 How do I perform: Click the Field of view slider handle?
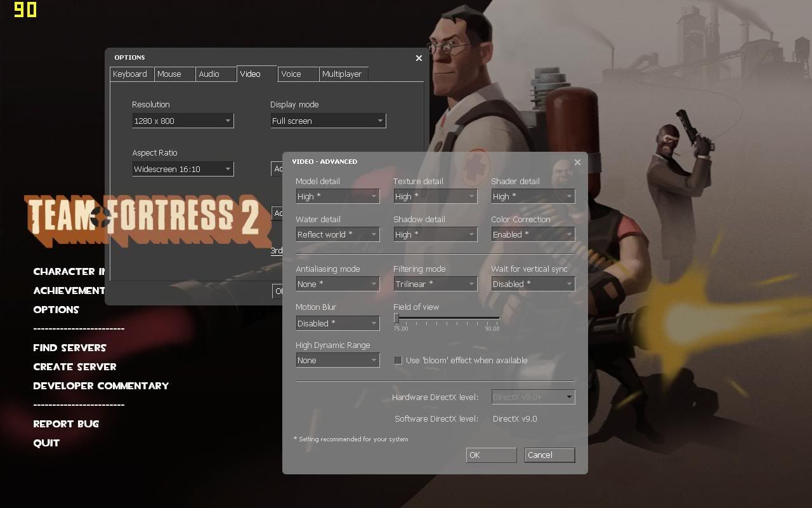[396, 318]
